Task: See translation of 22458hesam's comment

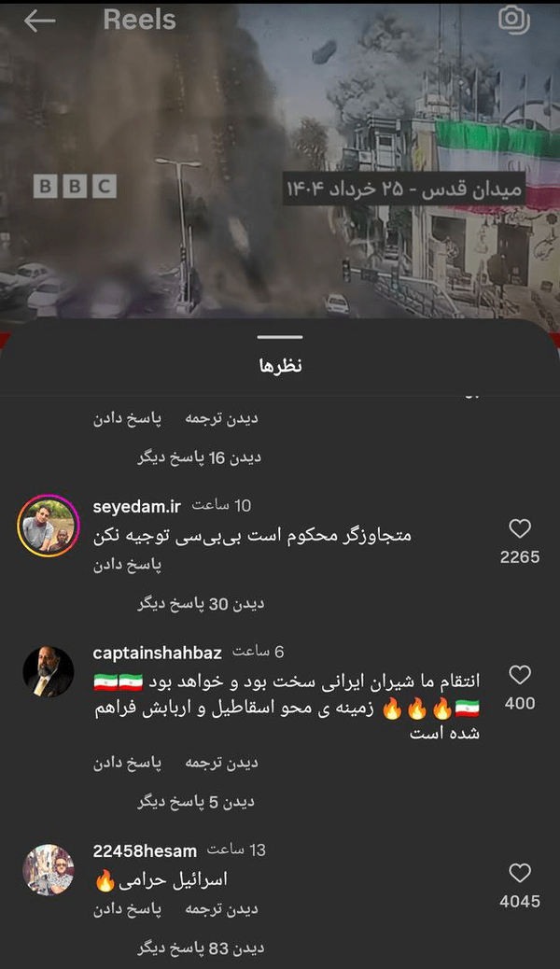Action: click(221, 909)
